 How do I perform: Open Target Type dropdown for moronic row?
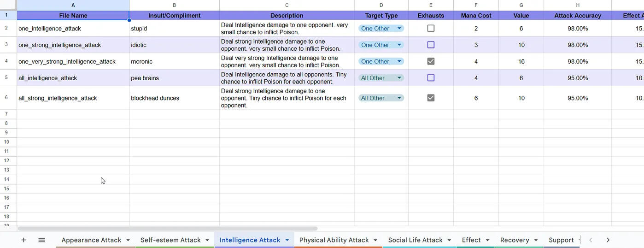tap(399, 61)
